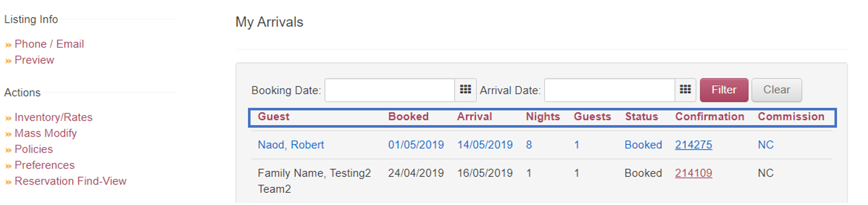Clear the date filters
868x205 pixels.
point(777,90)
